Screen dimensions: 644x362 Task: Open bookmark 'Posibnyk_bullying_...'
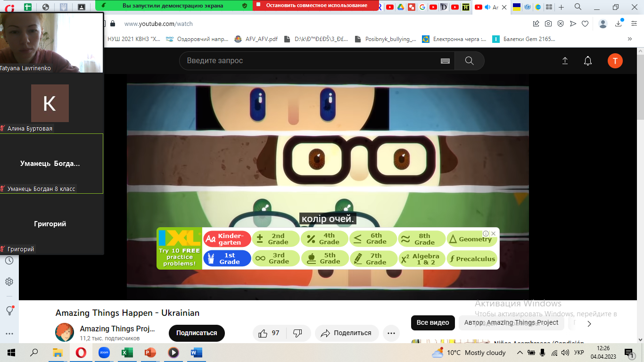385,39
